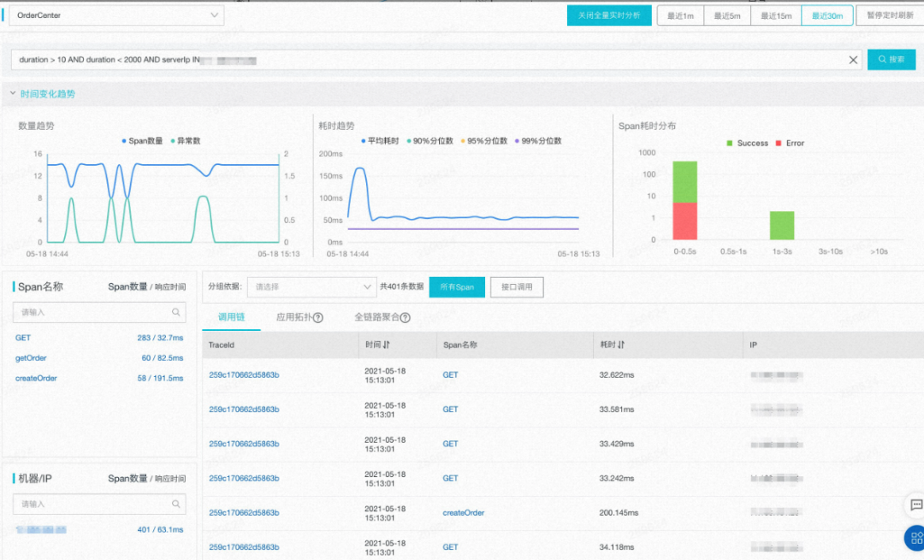924x560 pixels.
Task: Open help icon next to 全链路聚合
Action: pyautogui.click(x=406, y=317)
